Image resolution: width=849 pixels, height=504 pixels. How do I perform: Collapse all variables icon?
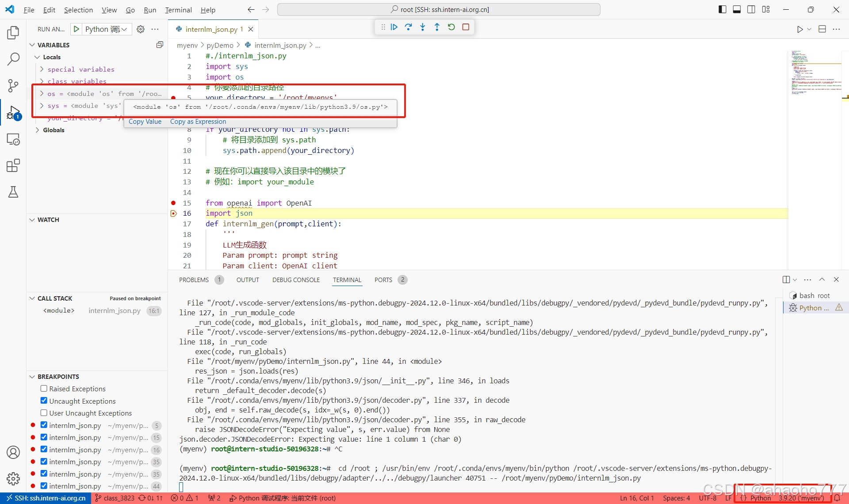pyautogui.click(x=160, y=45)
